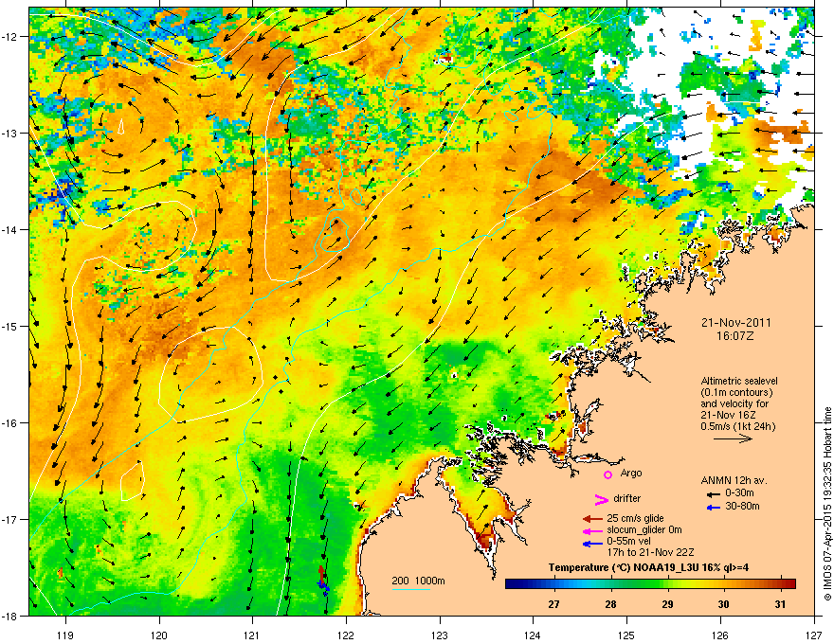Click the magenta drifter arrowhead legend symbol

(601, 499)
